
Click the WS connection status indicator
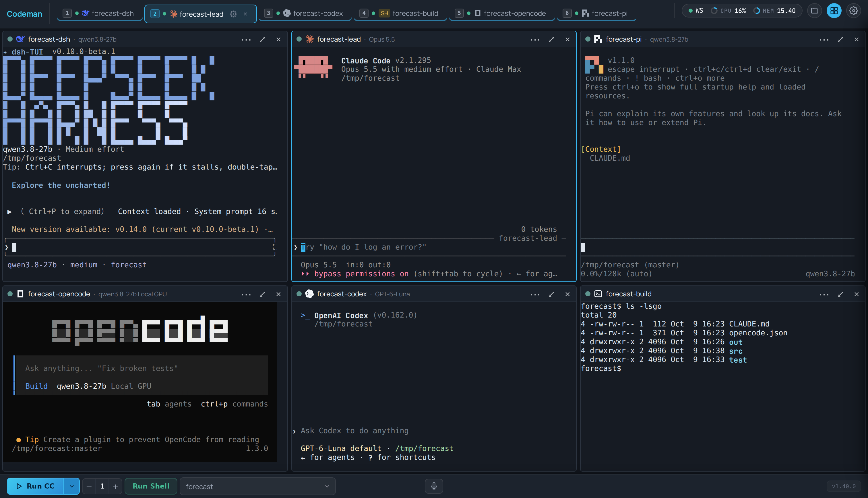pos(696,11)
